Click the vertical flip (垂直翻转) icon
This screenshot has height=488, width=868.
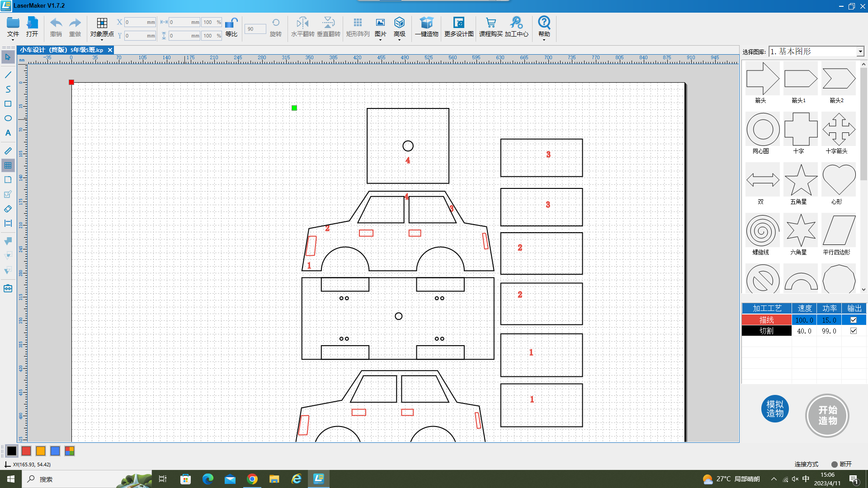pyautogui.click(x=329, y=27)
